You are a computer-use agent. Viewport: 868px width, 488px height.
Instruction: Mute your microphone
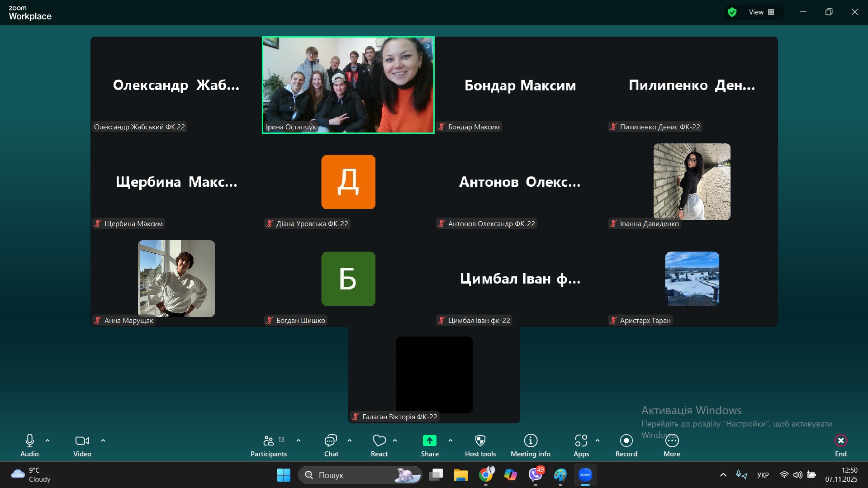[x=29, y=445]
